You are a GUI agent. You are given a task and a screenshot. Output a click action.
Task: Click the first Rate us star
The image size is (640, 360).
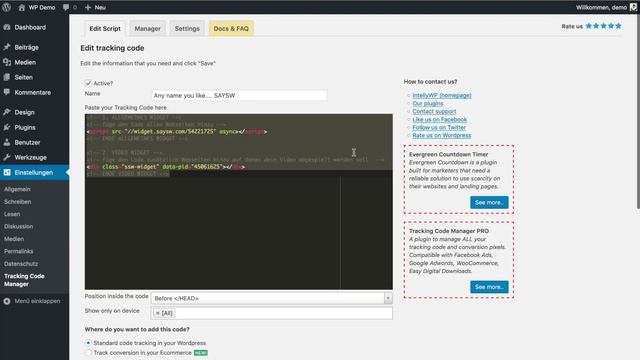tap(589, 26)
